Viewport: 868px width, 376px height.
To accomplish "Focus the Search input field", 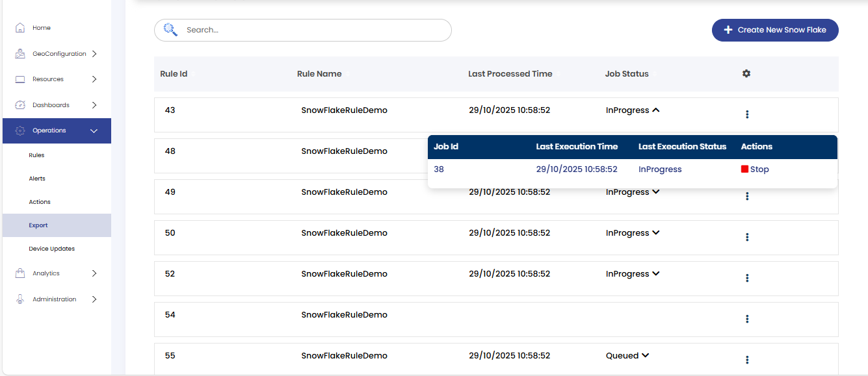I will (303, 30).
